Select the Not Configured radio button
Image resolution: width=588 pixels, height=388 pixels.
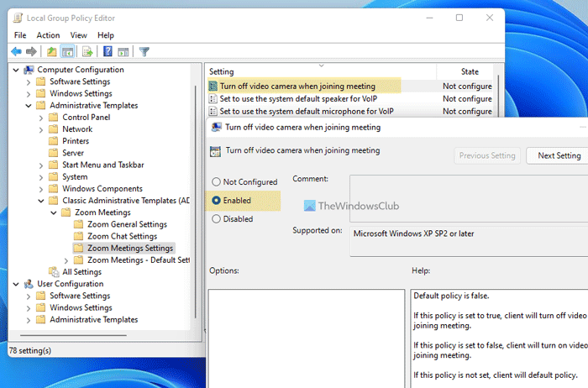(x=217, y=182)
